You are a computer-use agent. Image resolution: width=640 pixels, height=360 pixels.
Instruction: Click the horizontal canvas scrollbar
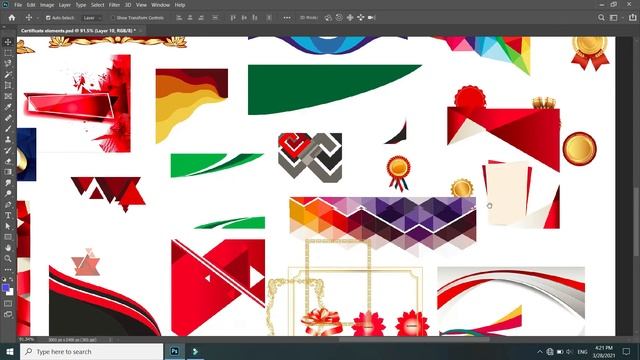pos(414,339)
